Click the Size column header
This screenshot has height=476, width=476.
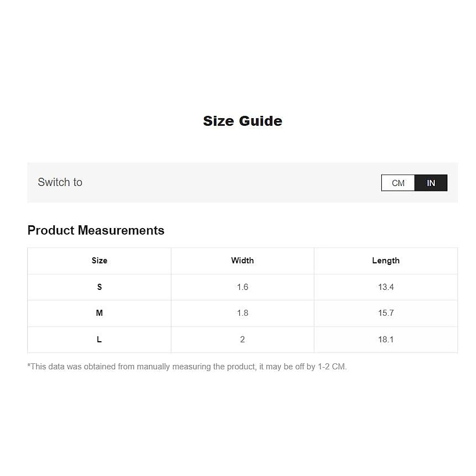click(x=99, y=261)
